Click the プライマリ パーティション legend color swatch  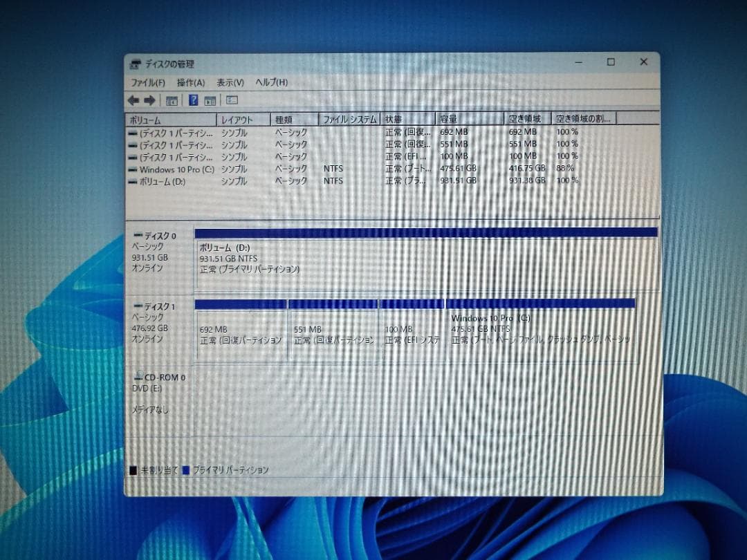click(x=185, y=469)
